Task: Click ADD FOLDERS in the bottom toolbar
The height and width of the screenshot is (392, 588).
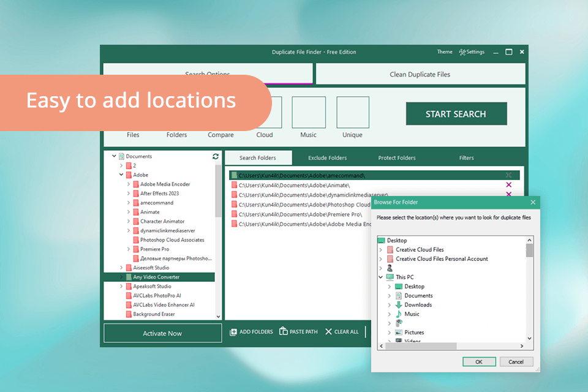Action: pyautogui.click(x=251, y=331)
